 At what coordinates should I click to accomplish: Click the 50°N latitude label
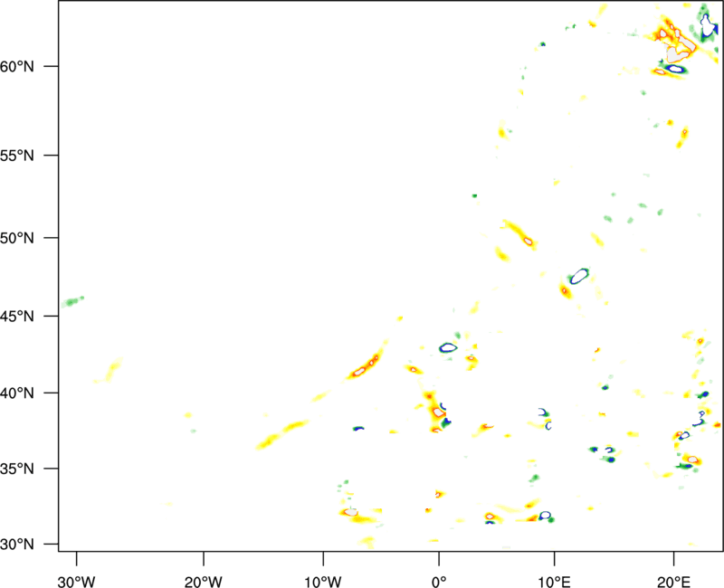pos(16,238)
